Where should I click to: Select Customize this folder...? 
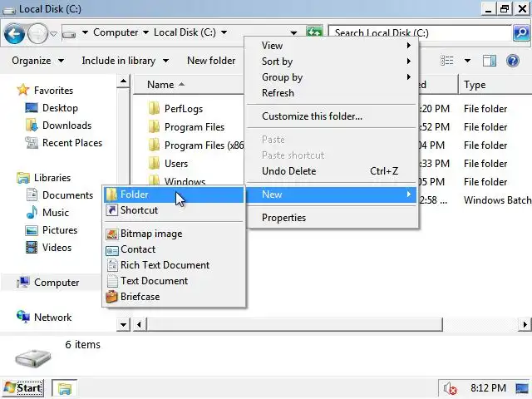[x=332, y=116]
